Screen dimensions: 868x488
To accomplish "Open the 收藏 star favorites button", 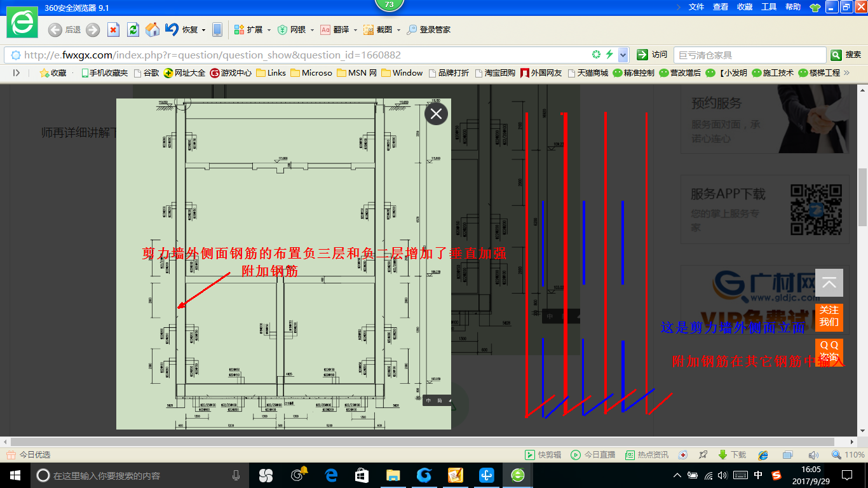I will [53, 73].
